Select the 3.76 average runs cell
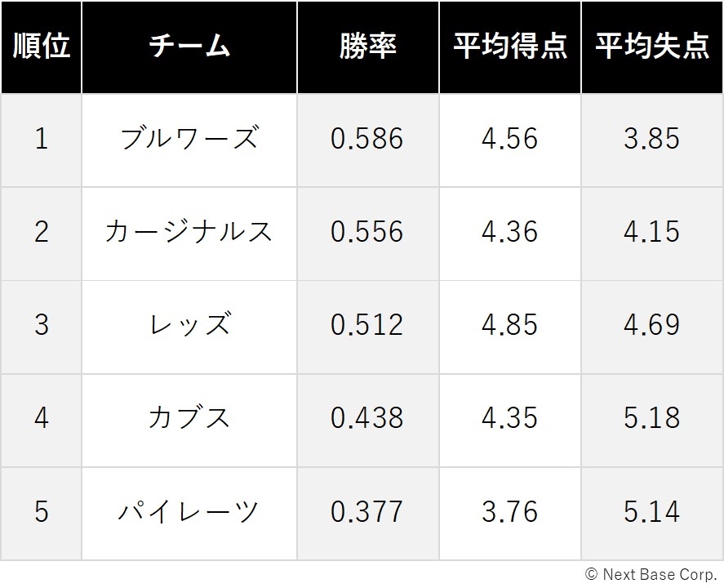The width and height of the screenshot is (724, 588). click(510, 514)
